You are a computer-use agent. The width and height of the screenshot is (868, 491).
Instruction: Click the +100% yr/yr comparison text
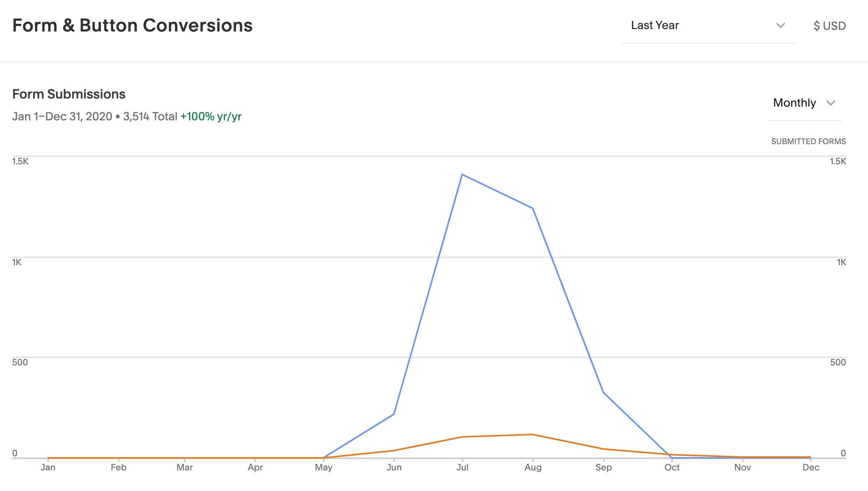point(211,117)
